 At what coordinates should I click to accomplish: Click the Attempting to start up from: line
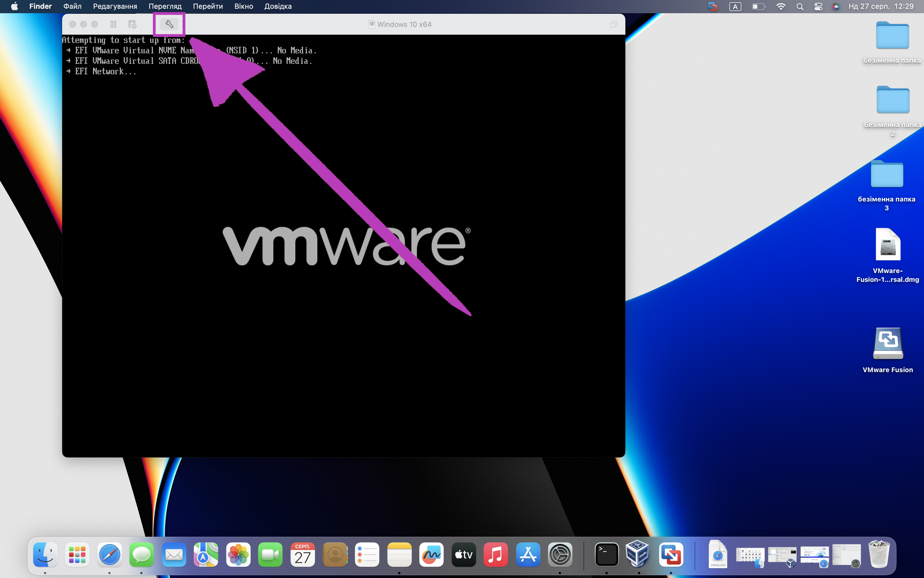123,40
